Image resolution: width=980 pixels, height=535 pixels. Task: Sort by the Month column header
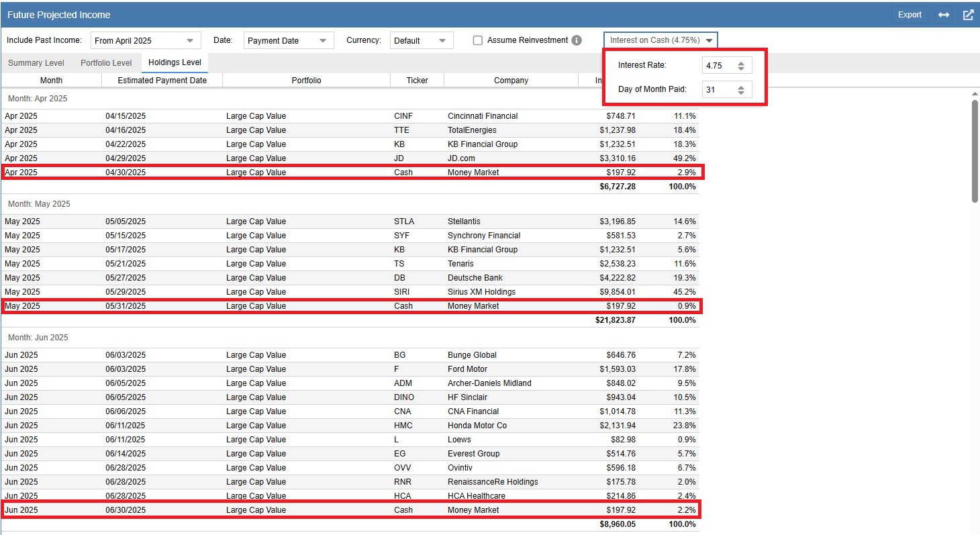51,80
